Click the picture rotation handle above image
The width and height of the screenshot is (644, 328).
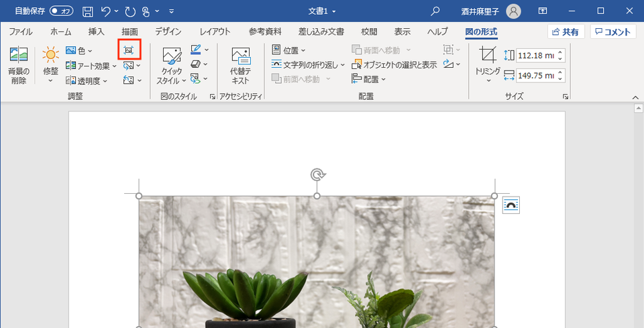[x=317, y=175]
